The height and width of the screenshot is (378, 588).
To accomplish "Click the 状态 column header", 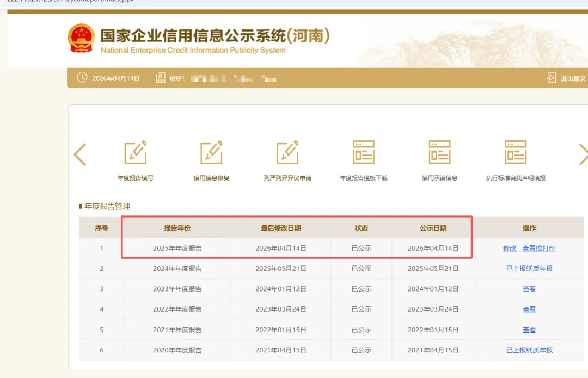I will coord(362,228).
